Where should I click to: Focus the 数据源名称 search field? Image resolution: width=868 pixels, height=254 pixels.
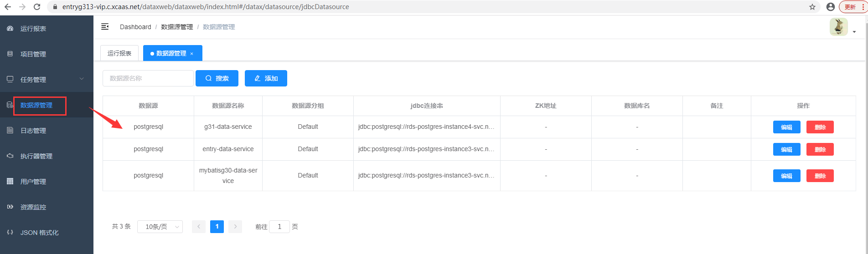pyautogui.click(x=148, y=78)
